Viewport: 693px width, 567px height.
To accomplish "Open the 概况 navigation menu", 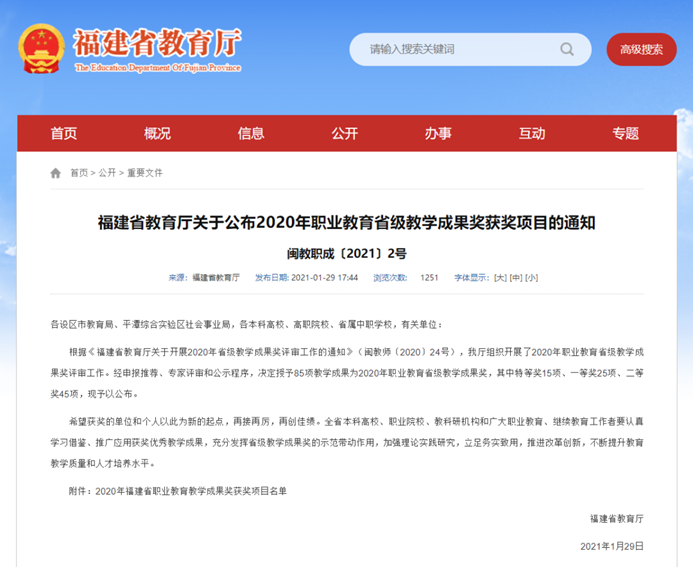I will pyautogui.click(x=157, y=133).
